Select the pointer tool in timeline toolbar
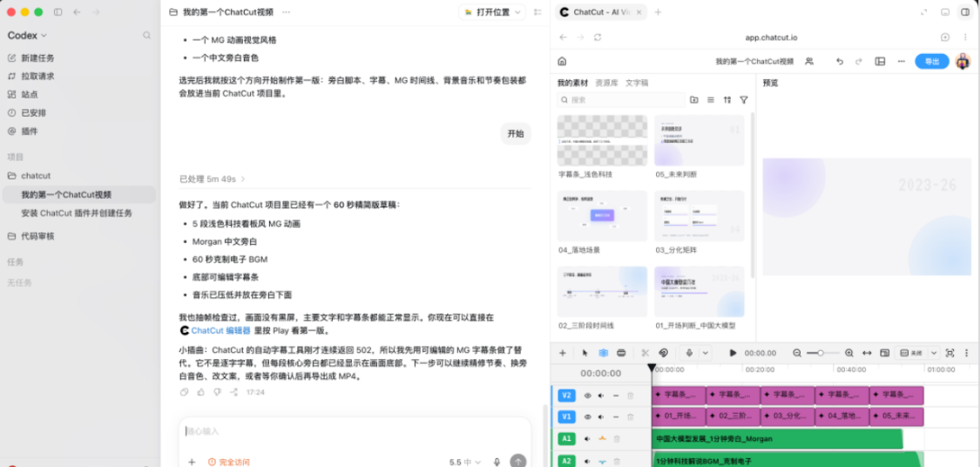 (x=585, y=353)
